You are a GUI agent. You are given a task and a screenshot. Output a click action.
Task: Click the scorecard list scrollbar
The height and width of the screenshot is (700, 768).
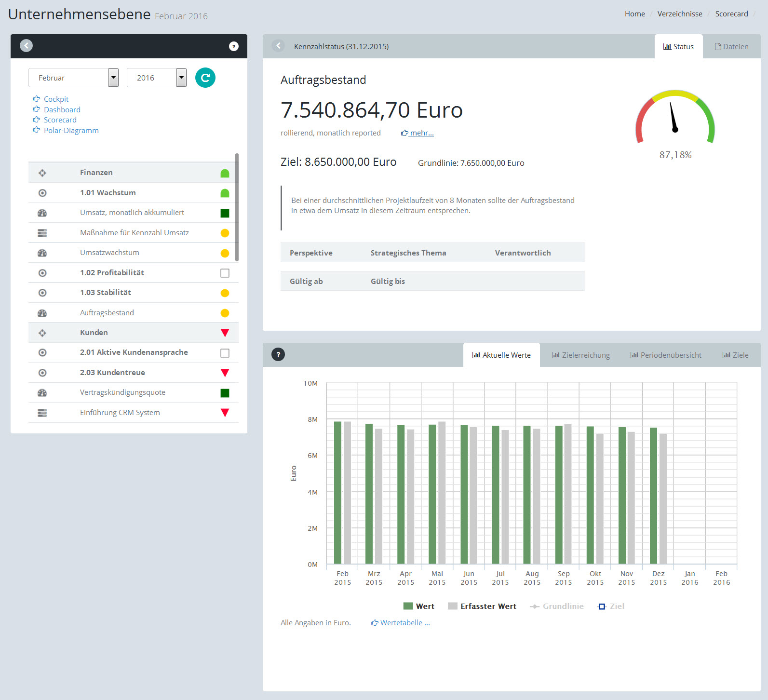click(x=237, y=207)
